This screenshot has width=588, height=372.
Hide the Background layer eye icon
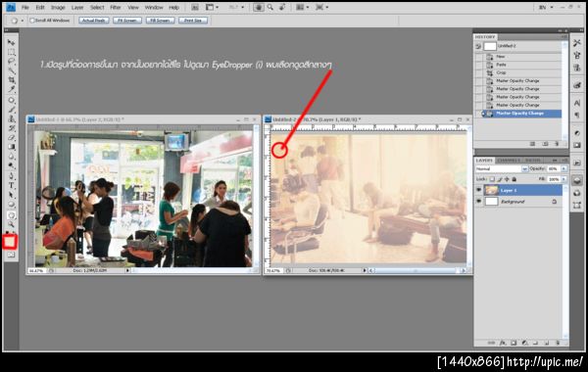pyautogui.click(x=479, y=202)
